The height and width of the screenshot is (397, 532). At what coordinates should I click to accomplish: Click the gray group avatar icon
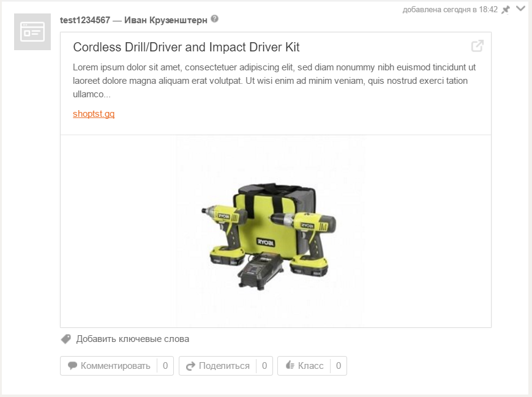tap(32, 32)
